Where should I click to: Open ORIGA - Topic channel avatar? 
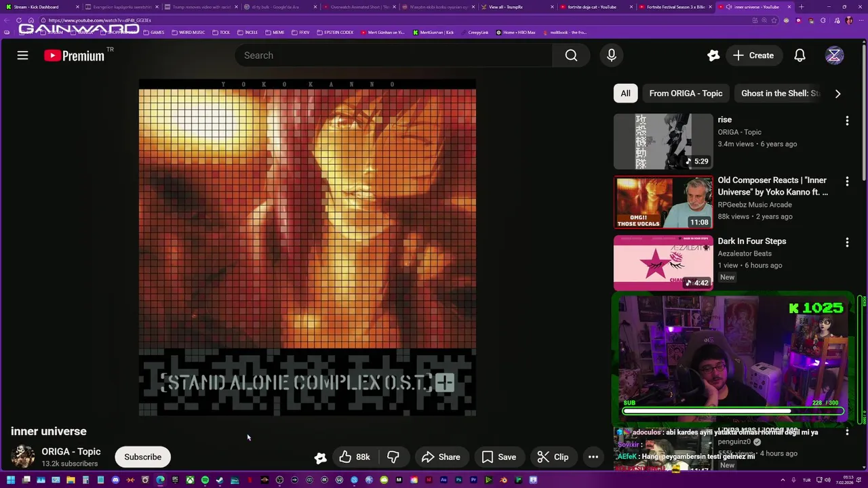coord(23,457)
